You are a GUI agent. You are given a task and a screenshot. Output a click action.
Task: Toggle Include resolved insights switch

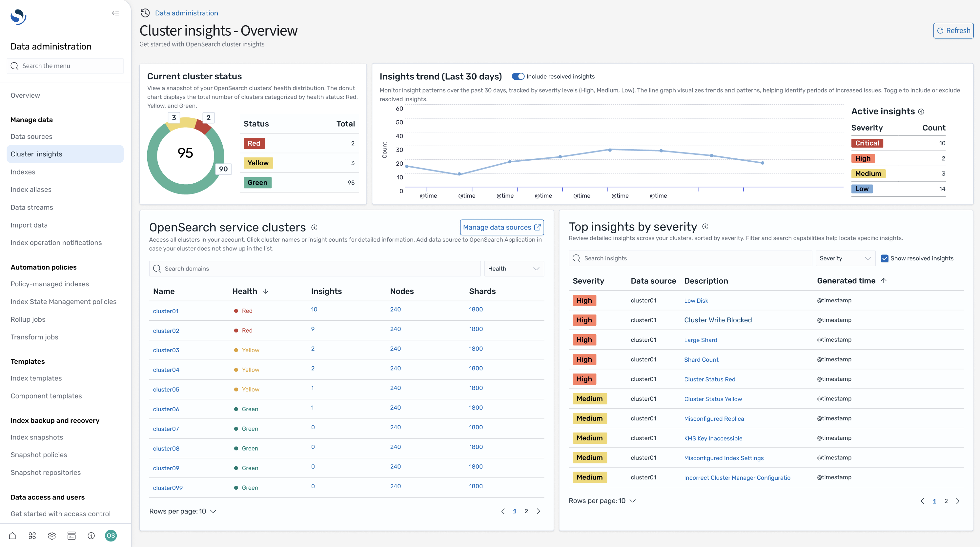518,76
